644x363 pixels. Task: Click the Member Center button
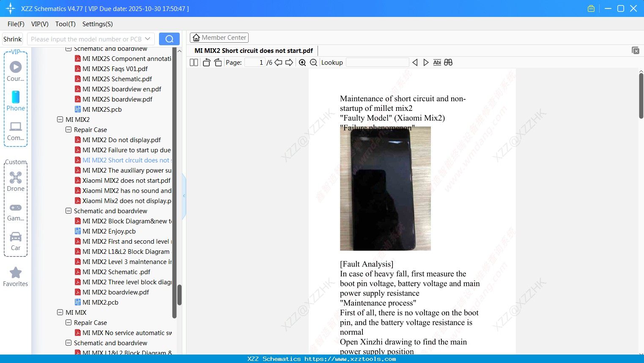[219, 37]
